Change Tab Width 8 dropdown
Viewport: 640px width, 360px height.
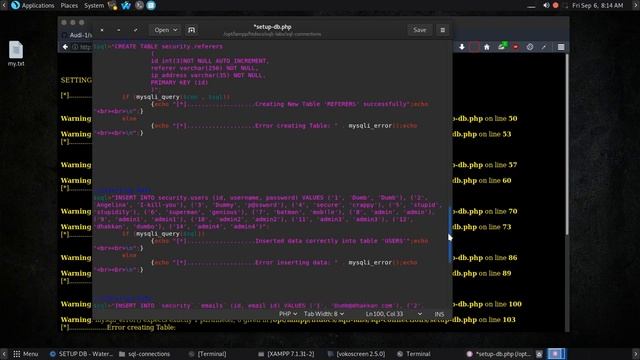324,314
